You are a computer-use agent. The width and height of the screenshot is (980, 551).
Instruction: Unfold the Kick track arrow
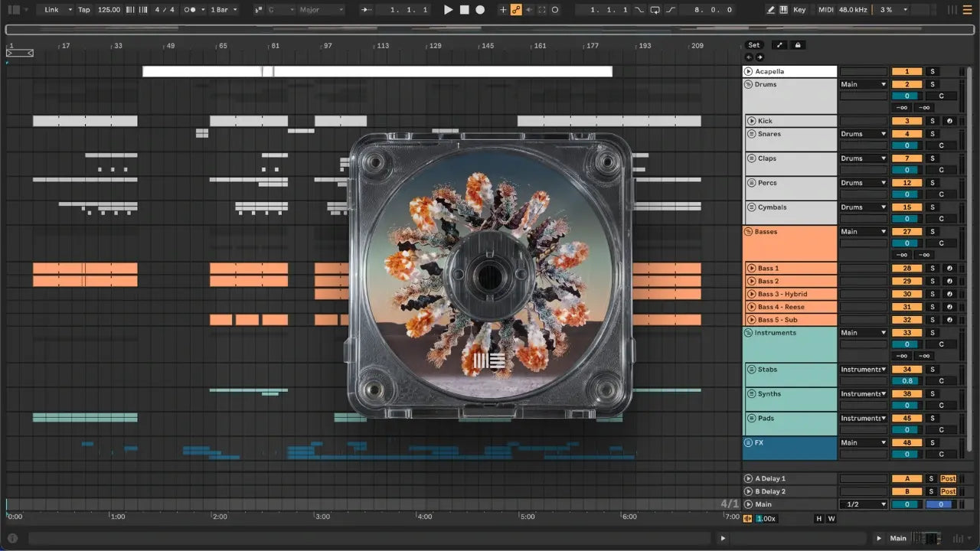pyautogui.click(x=752, y=121)
